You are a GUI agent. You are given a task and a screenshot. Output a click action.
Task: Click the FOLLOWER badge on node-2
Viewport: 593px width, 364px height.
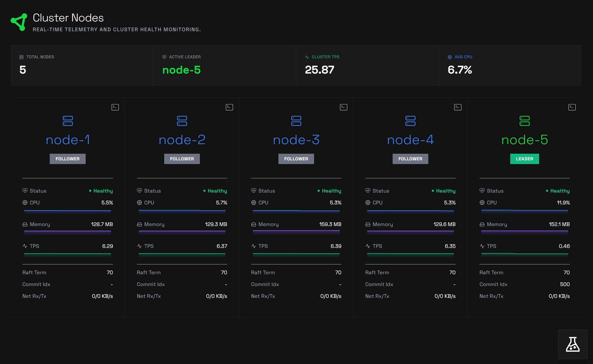(x=182, y=159)
